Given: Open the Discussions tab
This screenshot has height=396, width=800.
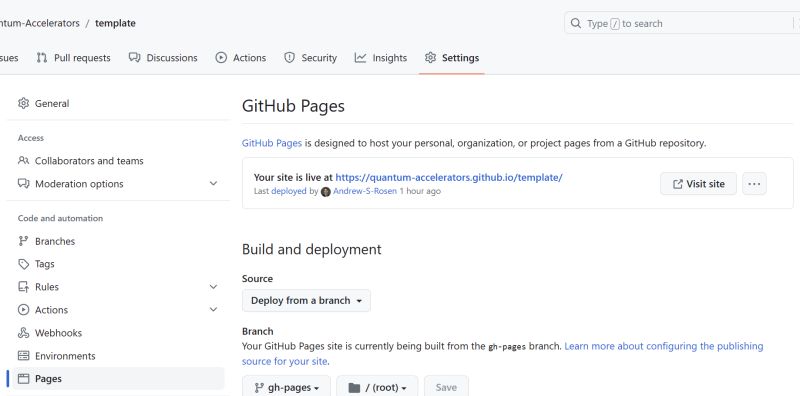Looking at the screenshot, I should 163,58.
